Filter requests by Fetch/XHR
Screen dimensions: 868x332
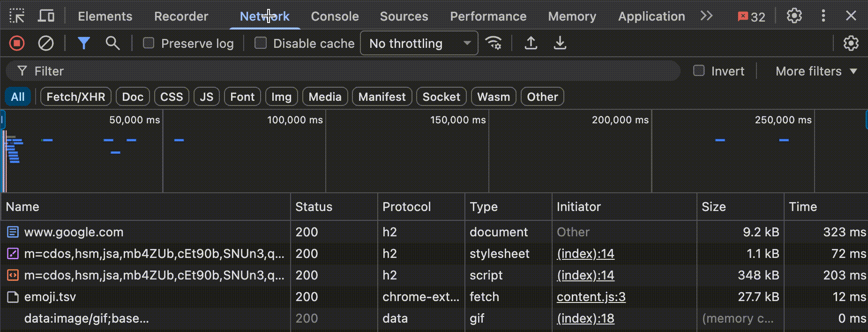(76, 97)
